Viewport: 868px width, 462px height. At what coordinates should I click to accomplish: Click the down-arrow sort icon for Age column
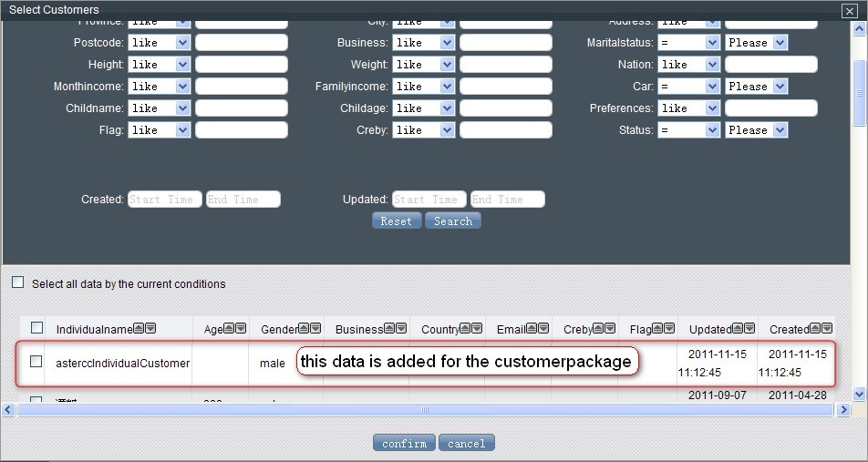coord(241,329)
